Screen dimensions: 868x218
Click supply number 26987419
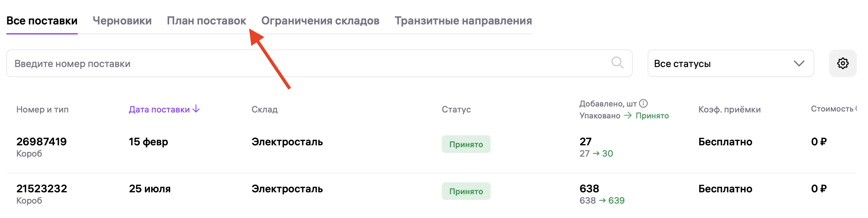tap(42, 142)
